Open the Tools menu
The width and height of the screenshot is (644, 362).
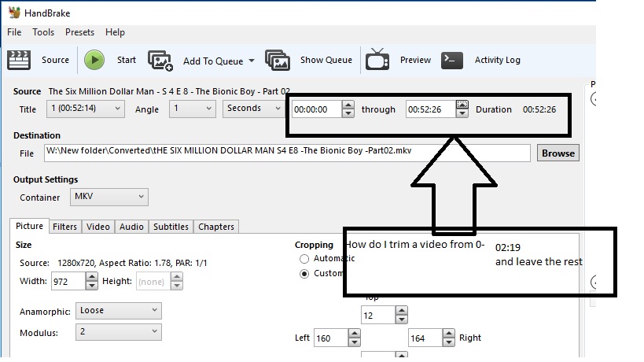(43, 32)
